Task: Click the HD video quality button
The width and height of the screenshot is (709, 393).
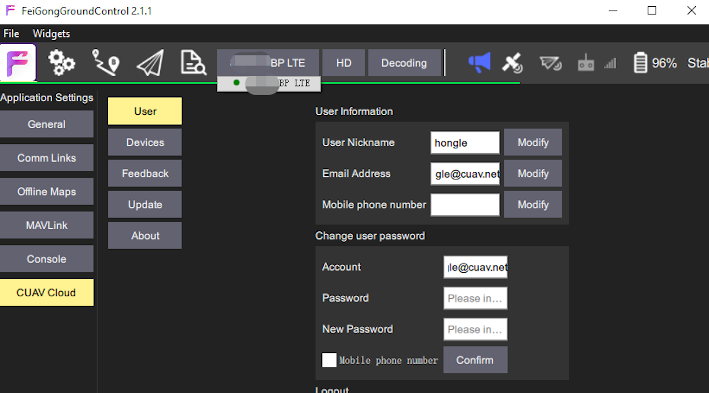Action: 344,62
